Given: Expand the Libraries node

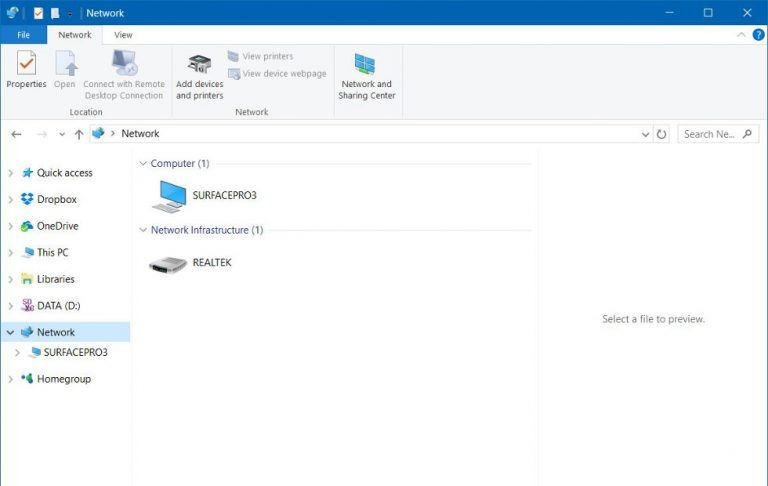Looking at the screenshot, I should coord(10,279).
